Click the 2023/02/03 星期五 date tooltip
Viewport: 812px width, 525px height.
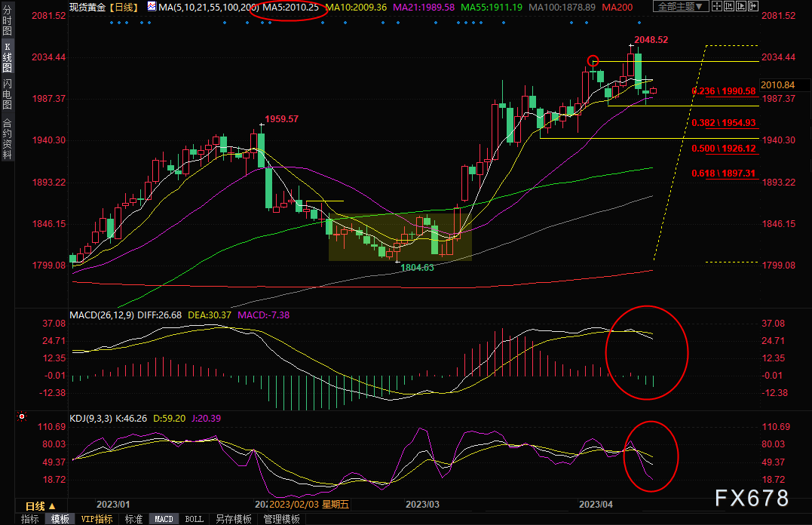[309, 505]
